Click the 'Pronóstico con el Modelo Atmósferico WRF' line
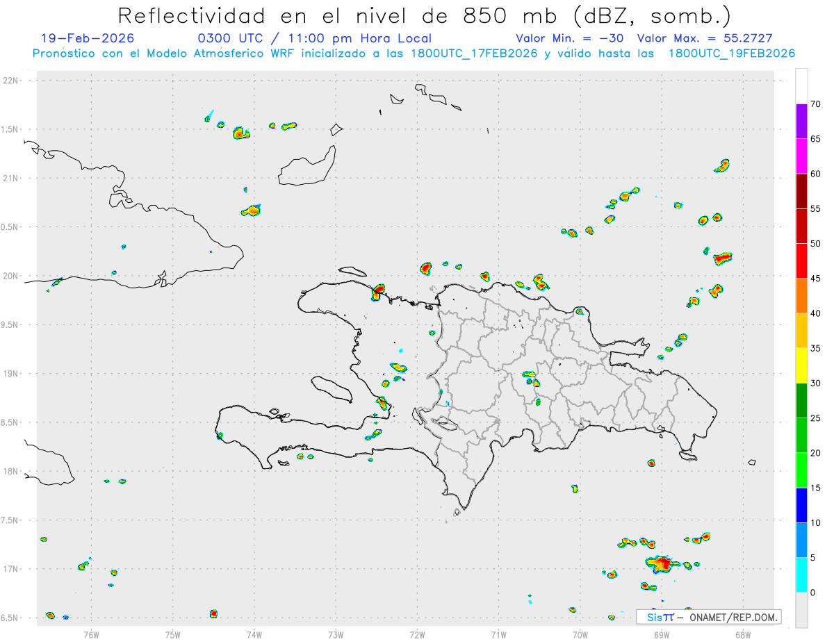 [x=414, y=53]
